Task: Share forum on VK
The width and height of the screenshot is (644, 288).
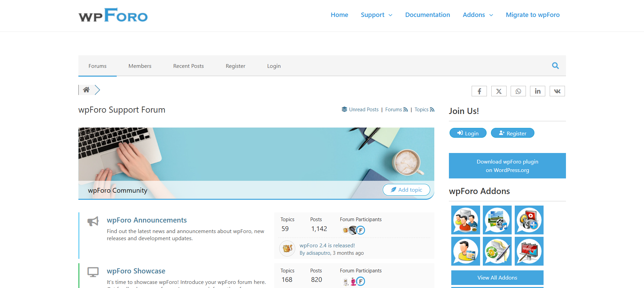Action: tap(557, 91)
